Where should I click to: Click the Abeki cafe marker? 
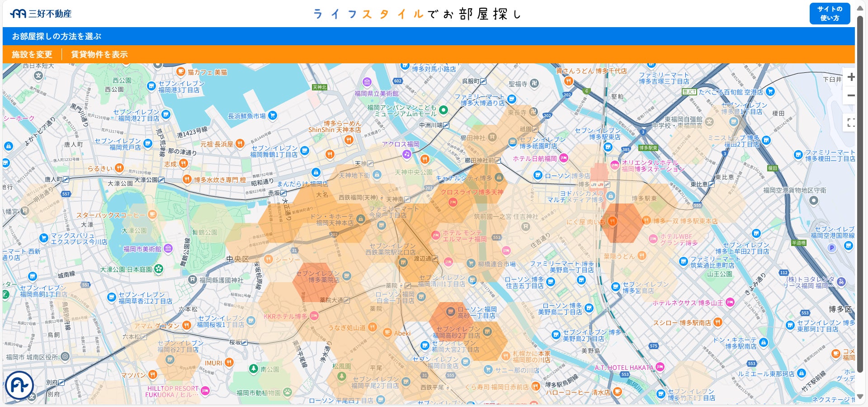387,333
